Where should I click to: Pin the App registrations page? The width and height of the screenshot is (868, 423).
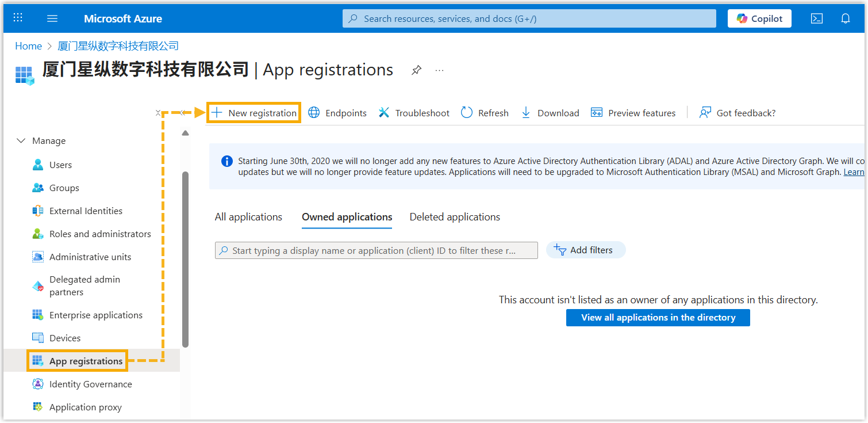pos(417,70)
